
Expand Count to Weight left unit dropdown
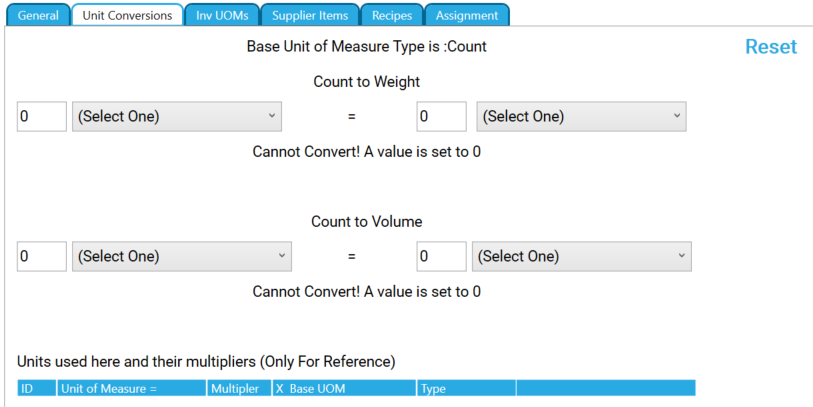(177, 116)
